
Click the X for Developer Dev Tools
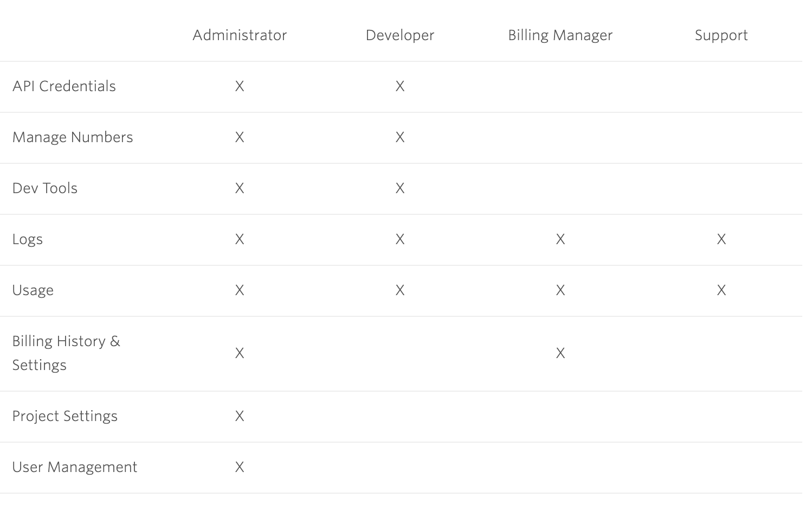(x=400, y=188)
